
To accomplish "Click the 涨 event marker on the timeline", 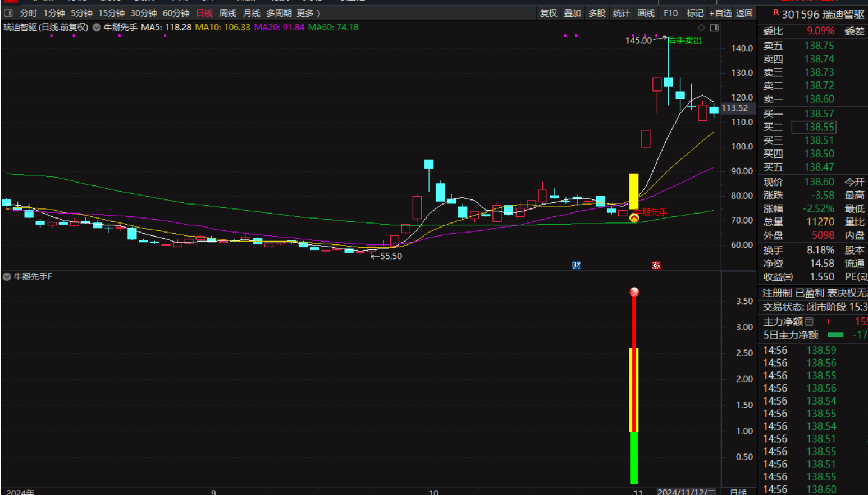I will [x=656, y=265].
